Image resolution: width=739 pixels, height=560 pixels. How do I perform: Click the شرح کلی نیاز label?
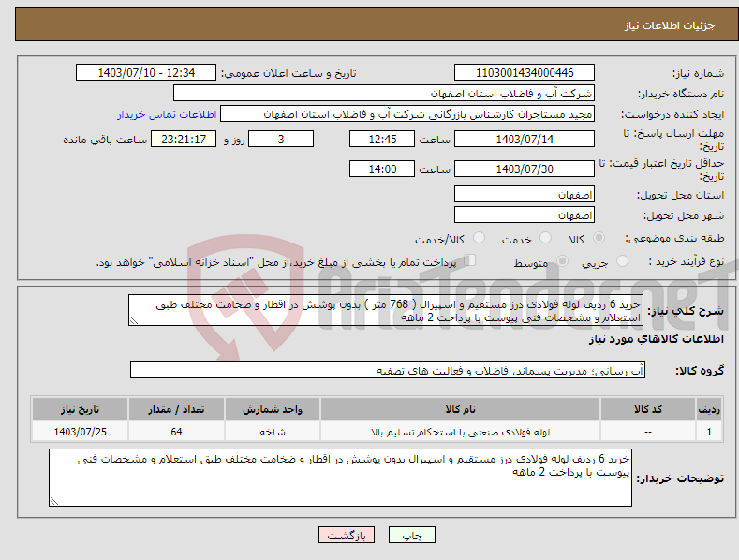(x=686, y=311)
